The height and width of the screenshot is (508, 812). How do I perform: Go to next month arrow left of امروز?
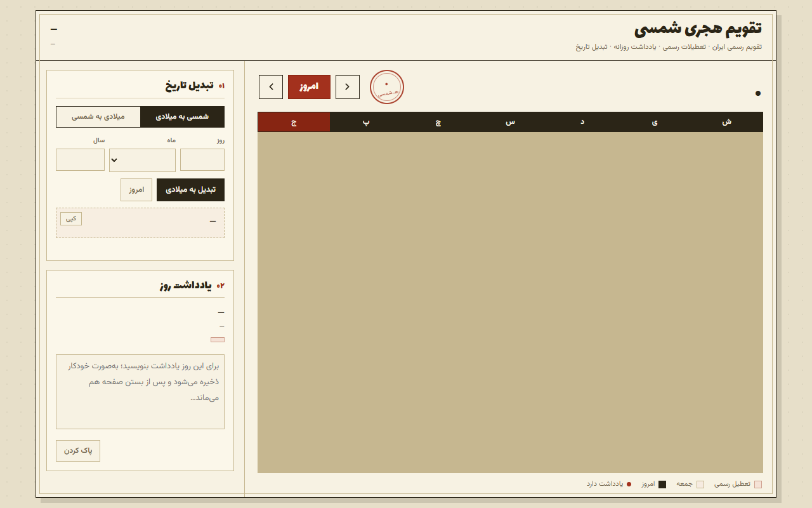click(x=271, y=87)
